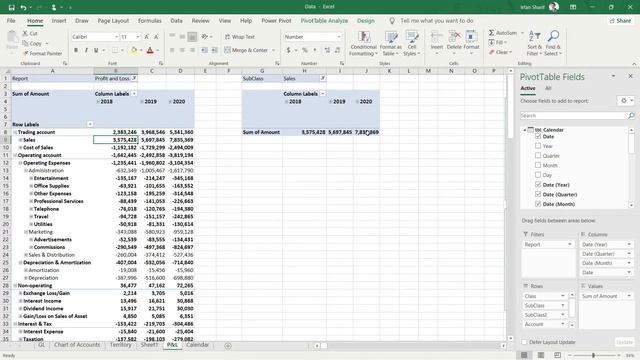Uncheck Date (Year) field checkbox
This screenshot has height=360, width=640.
538,184
